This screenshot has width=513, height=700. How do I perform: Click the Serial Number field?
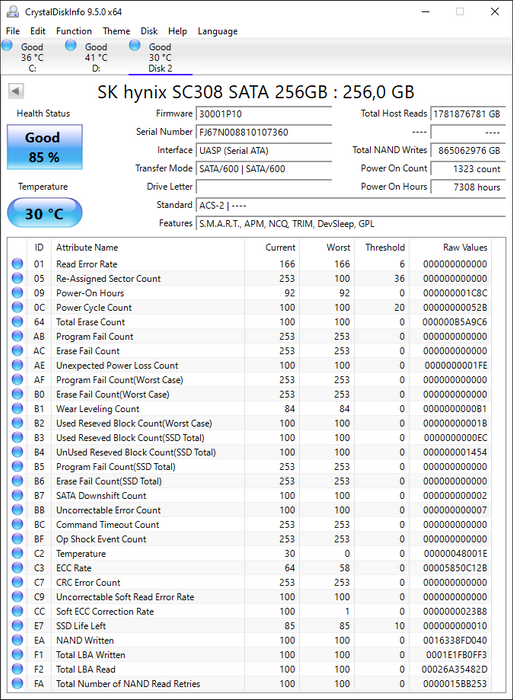click(x=263, y=132)
